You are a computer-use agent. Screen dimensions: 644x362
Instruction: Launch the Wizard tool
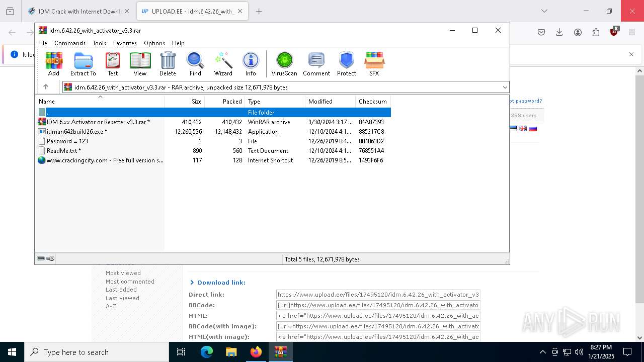(x=223, y=64)
